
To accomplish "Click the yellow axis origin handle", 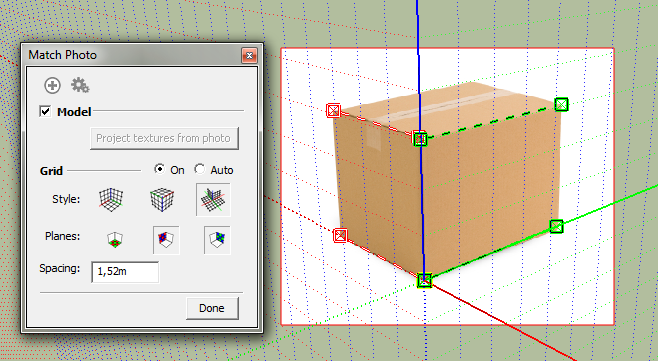I will 425,280.
